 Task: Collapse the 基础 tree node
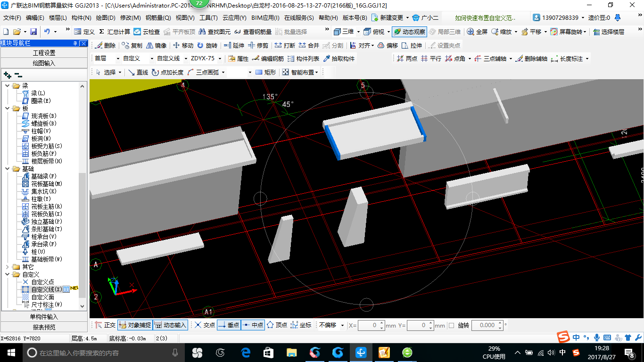8,169
